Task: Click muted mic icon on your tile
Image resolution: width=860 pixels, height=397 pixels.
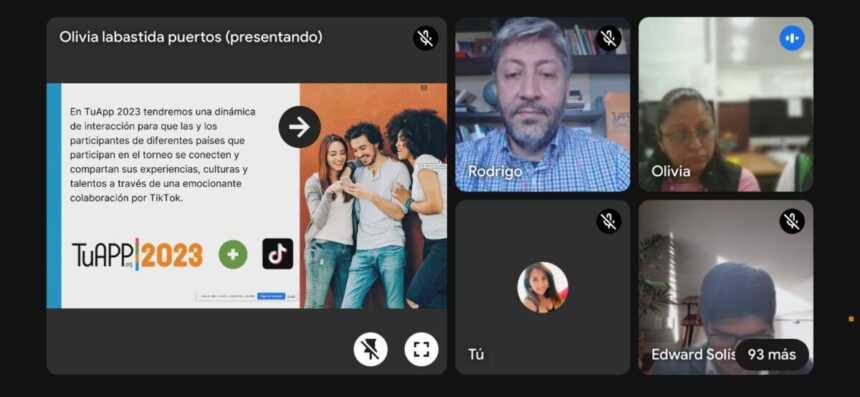Action: pos(609,221)
